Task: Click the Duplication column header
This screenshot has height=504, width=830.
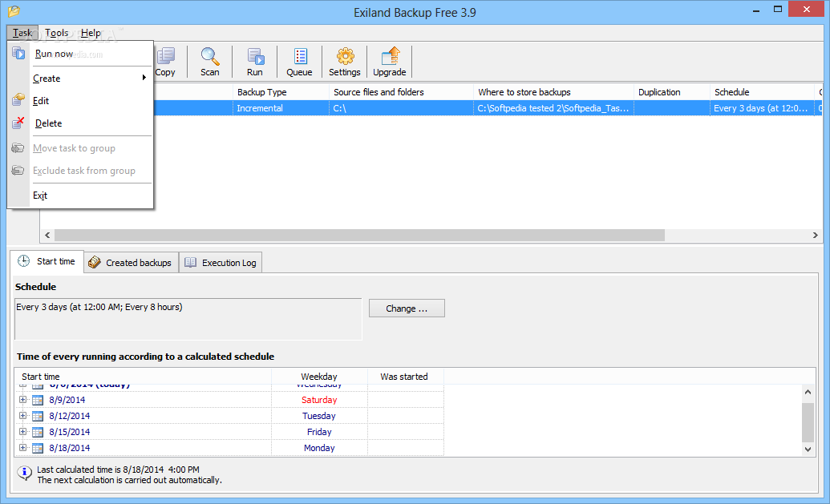Action: pyautogui.click(x=672, y=92)
